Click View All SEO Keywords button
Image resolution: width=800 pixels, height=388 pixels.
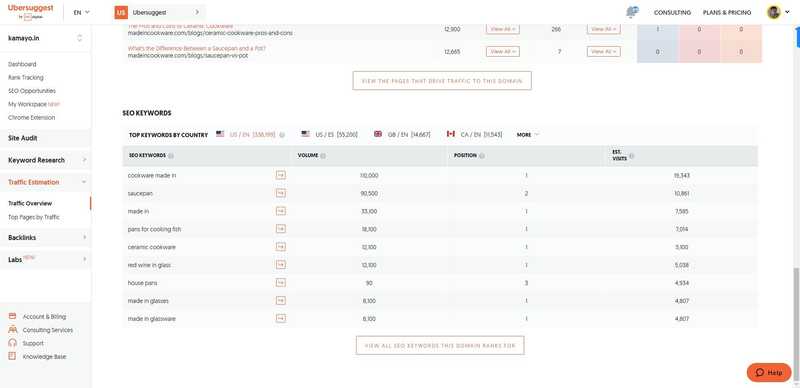click(440, 346)
